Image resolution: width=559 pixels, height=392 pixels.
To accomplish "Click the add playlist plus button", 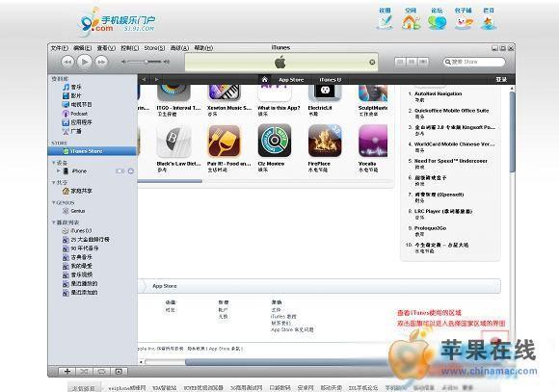I will [67, 372].
